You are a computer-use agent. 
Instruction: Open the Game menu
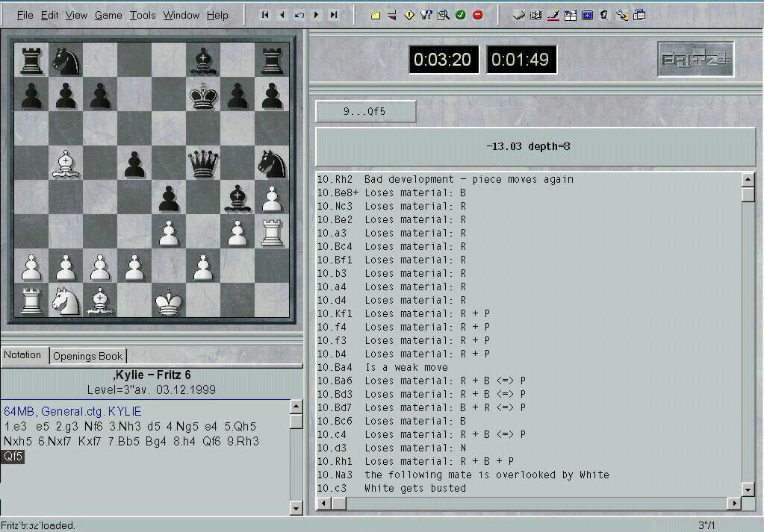pos(108,15)
